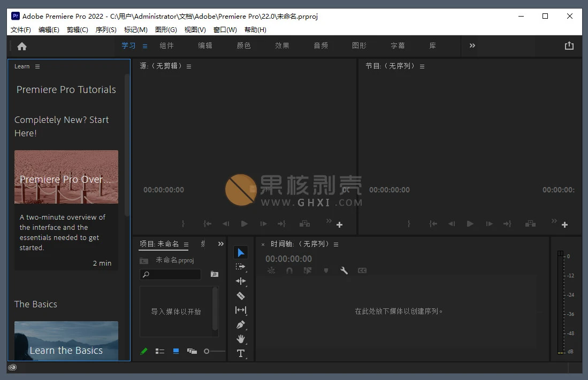Select the Slip tool
The image size is (588, 380).
click(241, 310)
